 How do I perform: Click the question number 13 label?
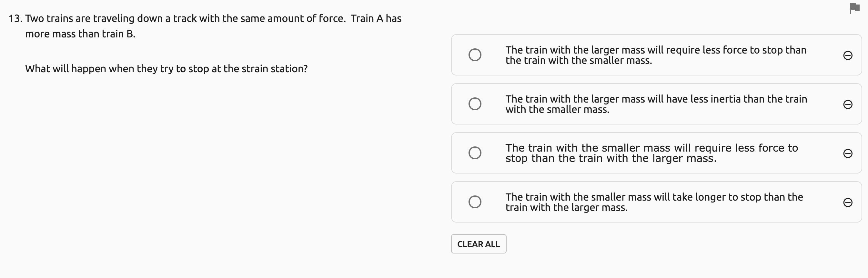click(15, 18)
